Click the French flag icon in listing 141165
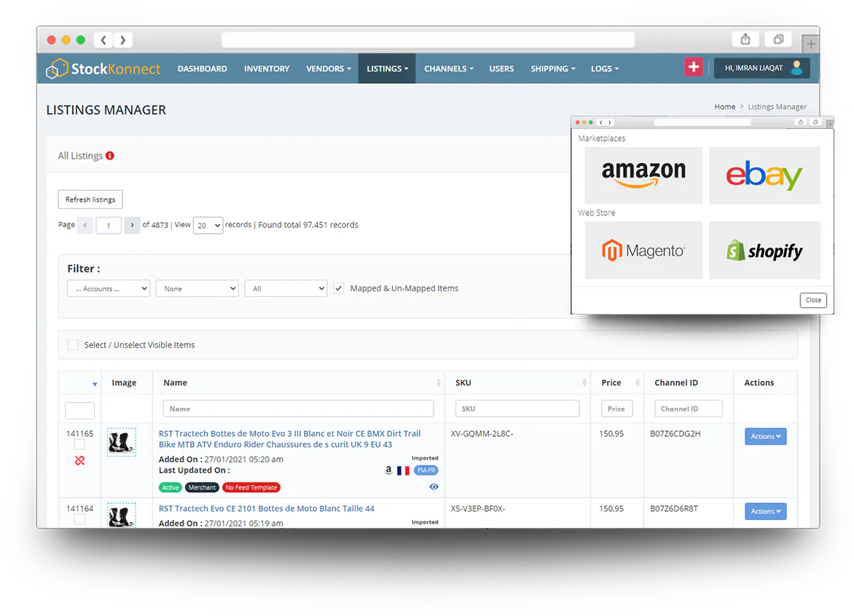 (403, 470)
